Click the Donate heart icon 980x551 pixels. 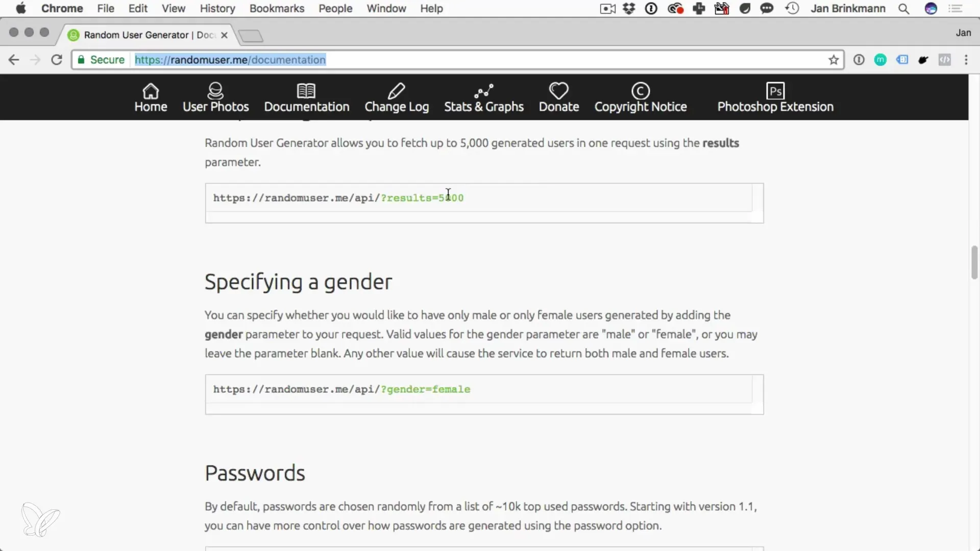pyautogui.click(x=558, y=91)
